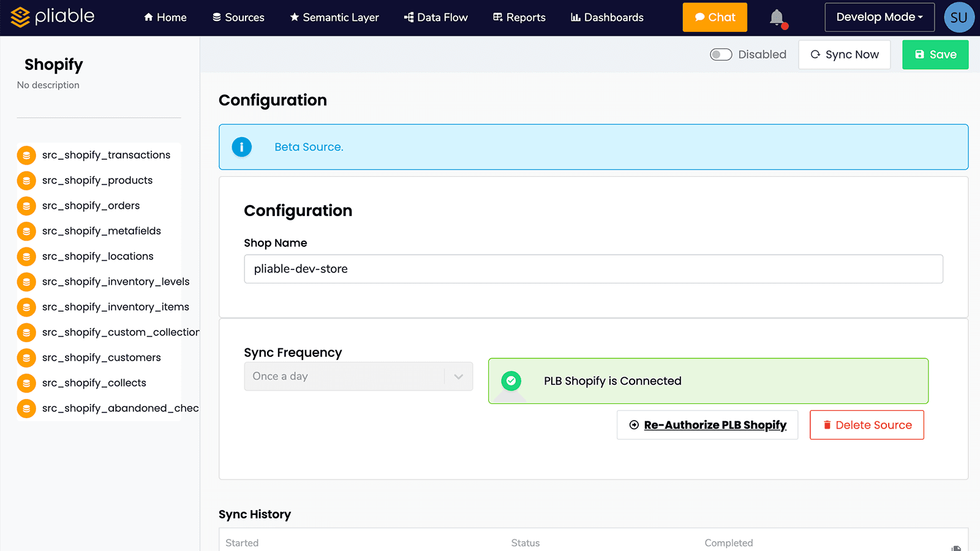The height and width of the screenshot is (551, 980).
Task: Click the info icon in the Beta Source banner
Action: (241, 147)
